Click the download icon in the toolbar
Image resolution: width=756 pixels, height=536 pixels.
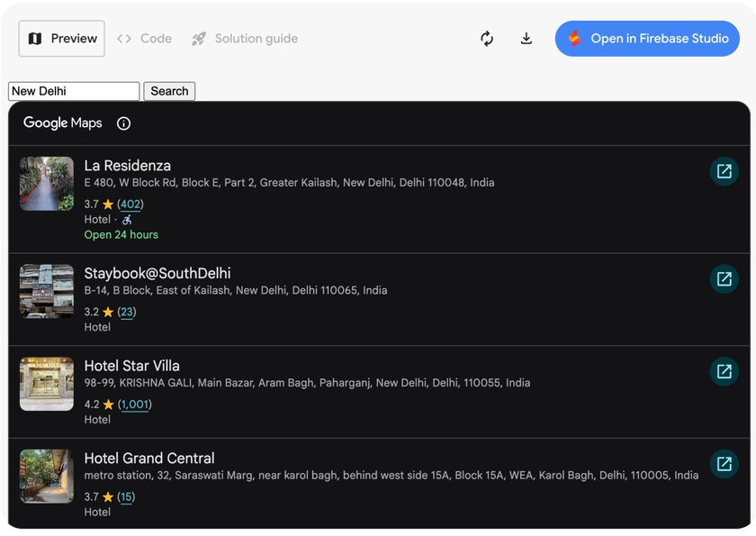click(526, 39)
